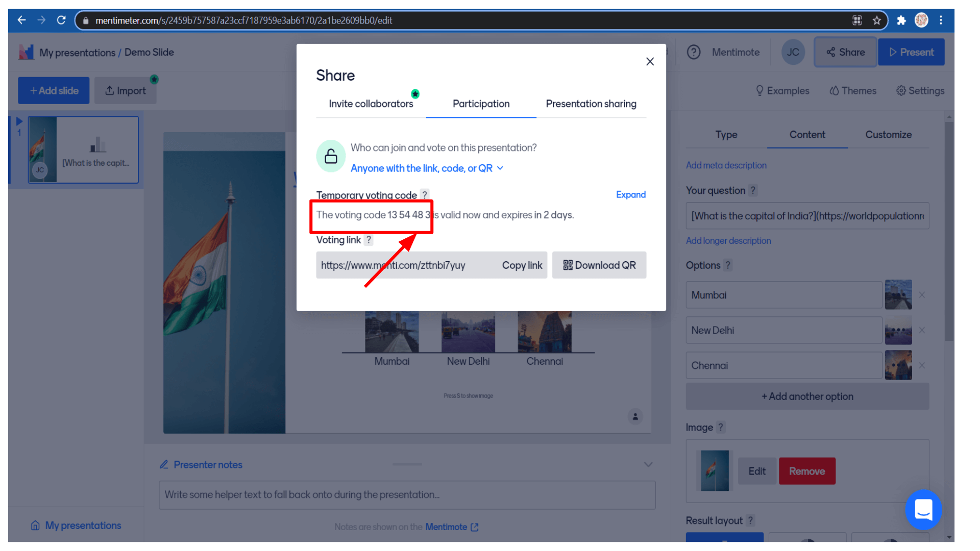
Task: Click the Mentimeter logo icon
Action: 26,52
